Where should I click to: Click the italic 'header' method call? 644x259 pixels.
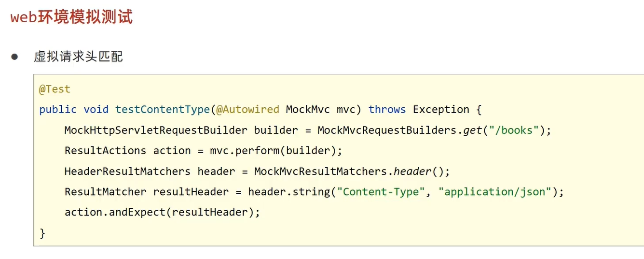(x=412, y=172)
